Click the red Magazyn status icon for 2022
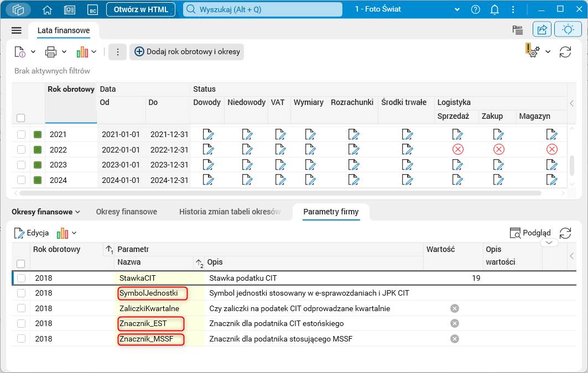 point(551,149)
